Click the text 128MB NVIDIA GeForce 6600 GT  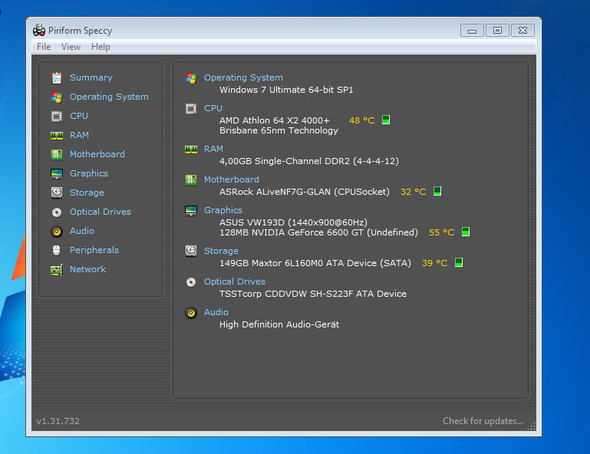coord(292,232)
